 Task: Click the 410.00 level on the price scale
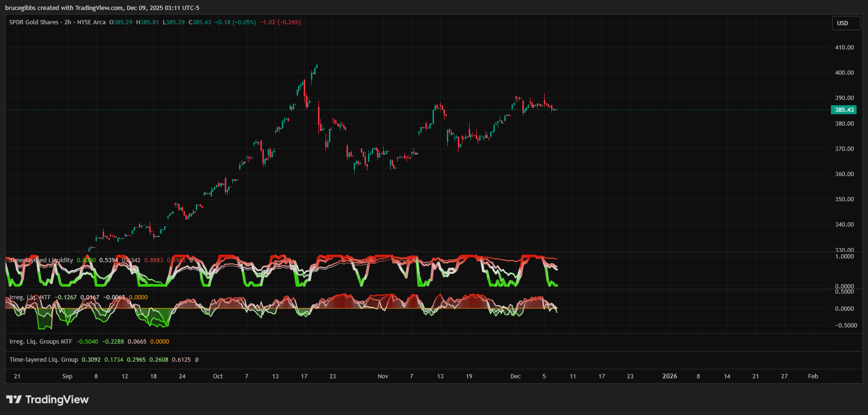[844, 48]
